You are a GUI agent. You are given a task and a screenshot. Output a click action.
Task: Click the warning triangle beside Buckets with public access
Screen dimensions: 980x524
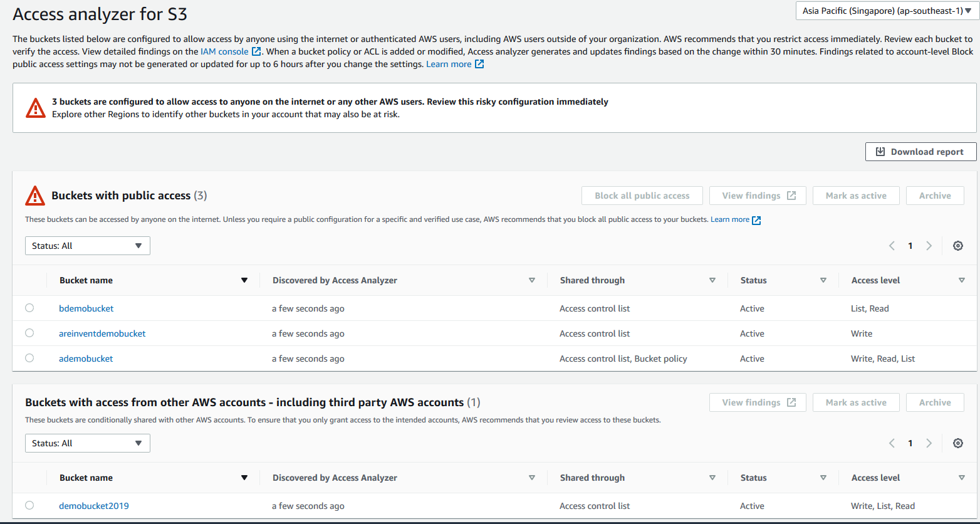[36, 194]
